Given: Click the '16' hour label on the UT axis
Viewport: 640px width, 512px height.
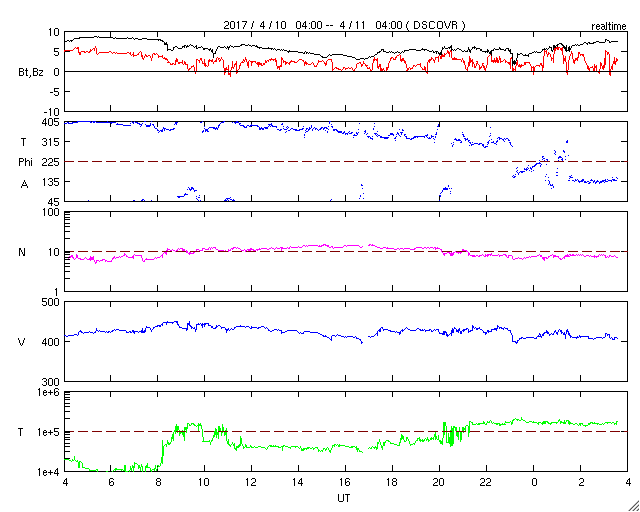Looking at the screenshot, I should pos(345,482).
